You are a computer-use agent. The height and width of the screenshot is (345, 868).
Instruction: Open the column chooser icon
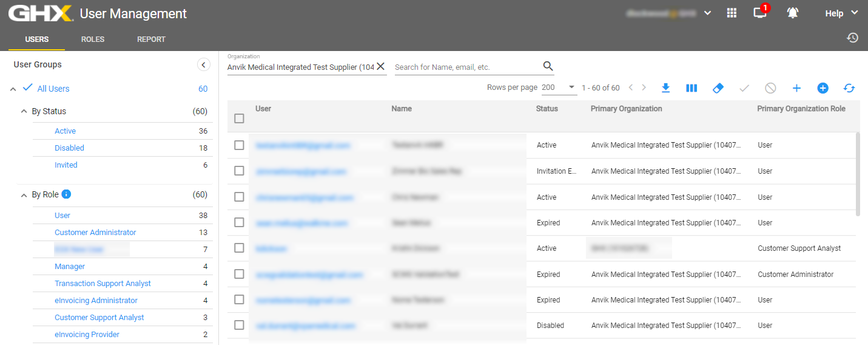[691, 88]
